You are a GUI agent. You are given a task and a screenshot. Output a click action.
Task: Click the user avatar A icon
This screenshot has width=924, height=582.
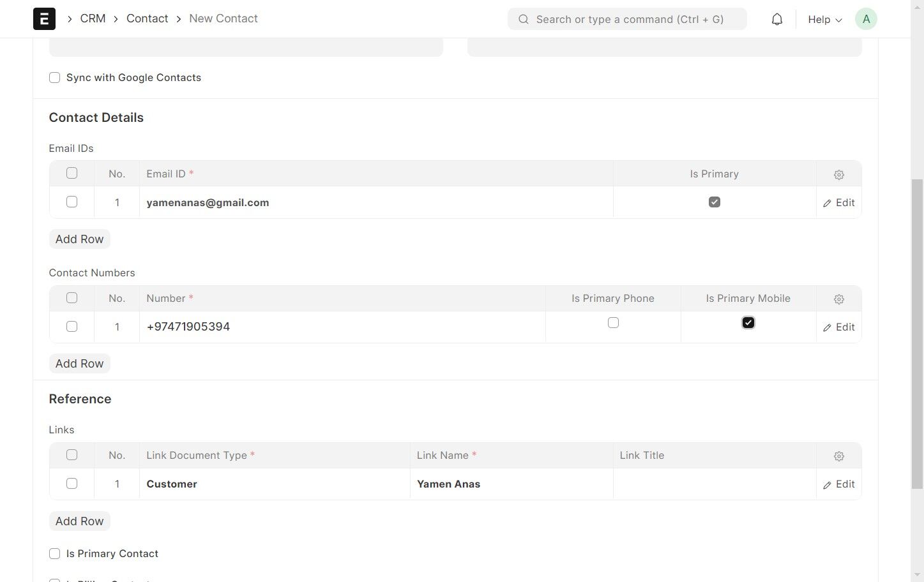point(866,19)
